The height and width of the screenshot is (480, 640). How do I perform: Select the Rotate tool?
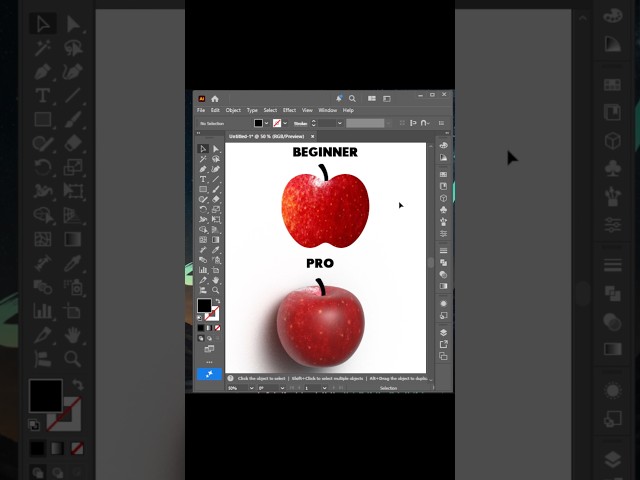click(203, 209)
